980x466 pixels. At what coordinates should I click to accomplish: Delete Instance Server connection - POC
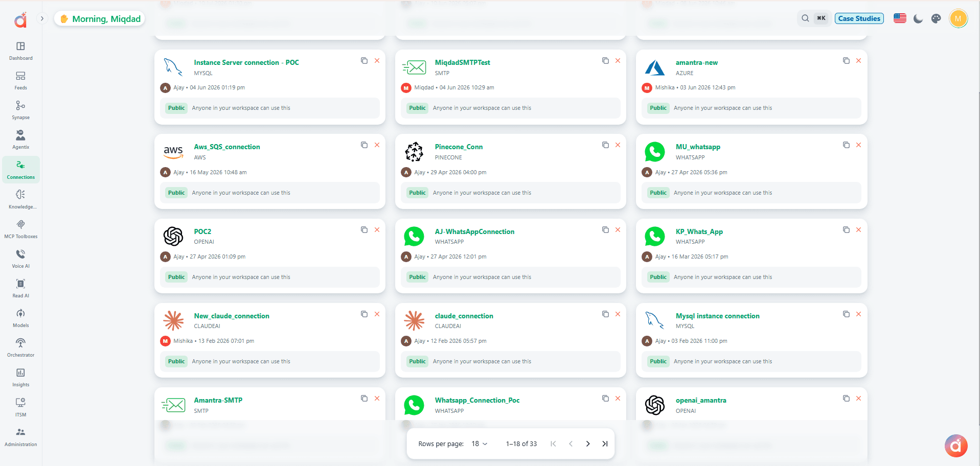[x=377, y=60]
